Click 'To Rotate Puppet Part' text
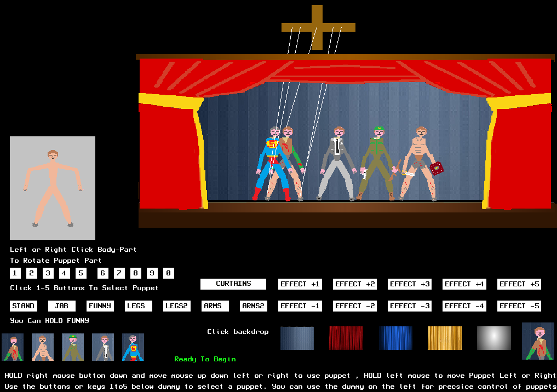The height and width of the screenshot is (392, 557). click(56, 261)
